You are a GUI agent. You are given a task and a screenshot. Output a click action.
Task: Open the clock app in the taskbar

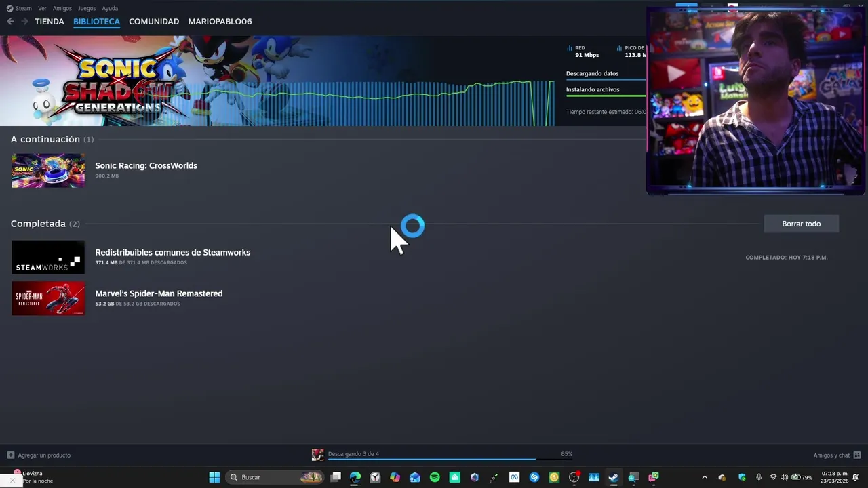375,477
